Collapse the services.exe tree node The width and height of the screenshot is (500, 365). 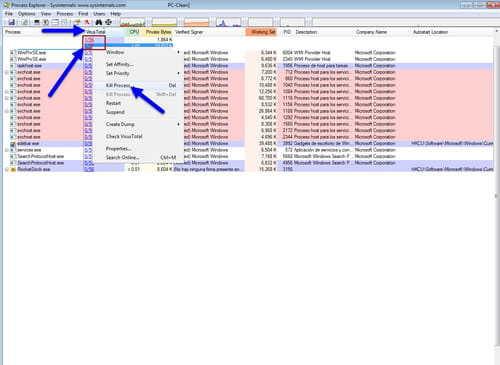pos(7,150)
